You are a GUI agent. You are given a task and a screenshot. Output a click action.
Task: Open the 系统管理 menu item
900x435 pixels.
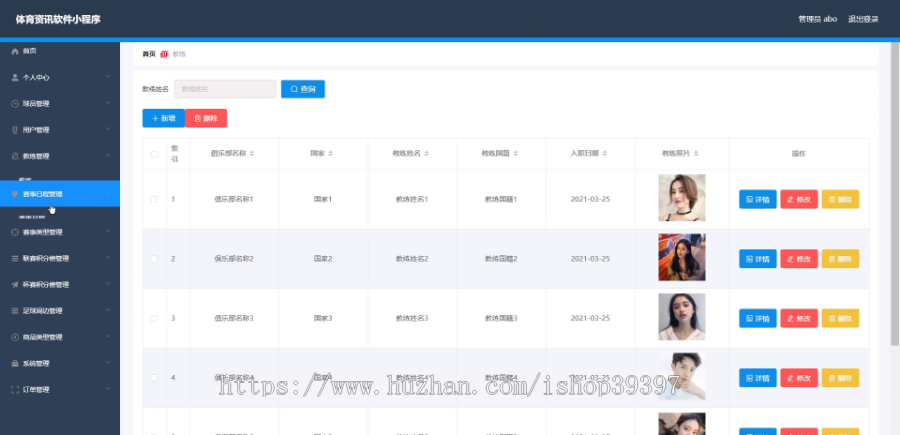point(60,364)
